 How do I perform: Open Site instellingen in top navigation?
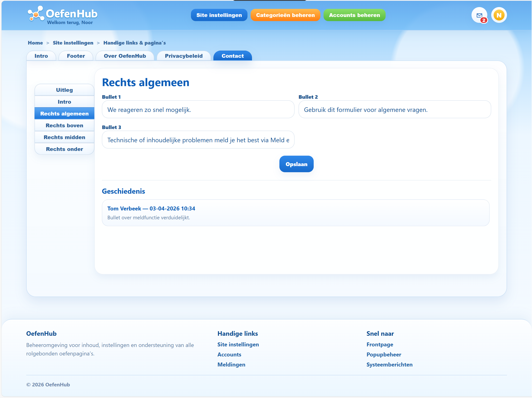(x=219, y=15)
